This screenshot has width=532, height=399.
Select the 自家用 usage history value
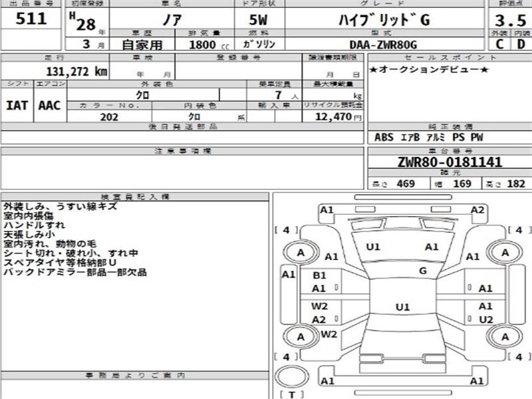(x=142, y=45)
